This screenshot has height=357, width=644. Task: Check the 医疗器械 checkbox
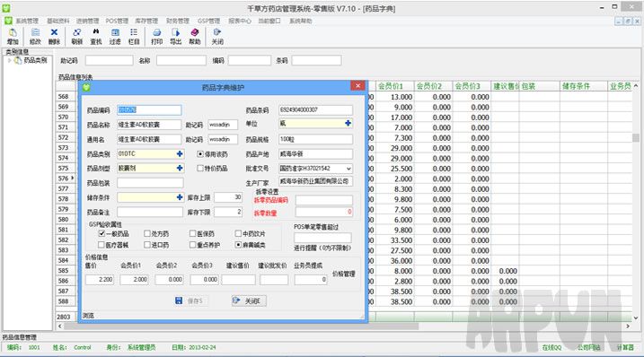point(101,245)
